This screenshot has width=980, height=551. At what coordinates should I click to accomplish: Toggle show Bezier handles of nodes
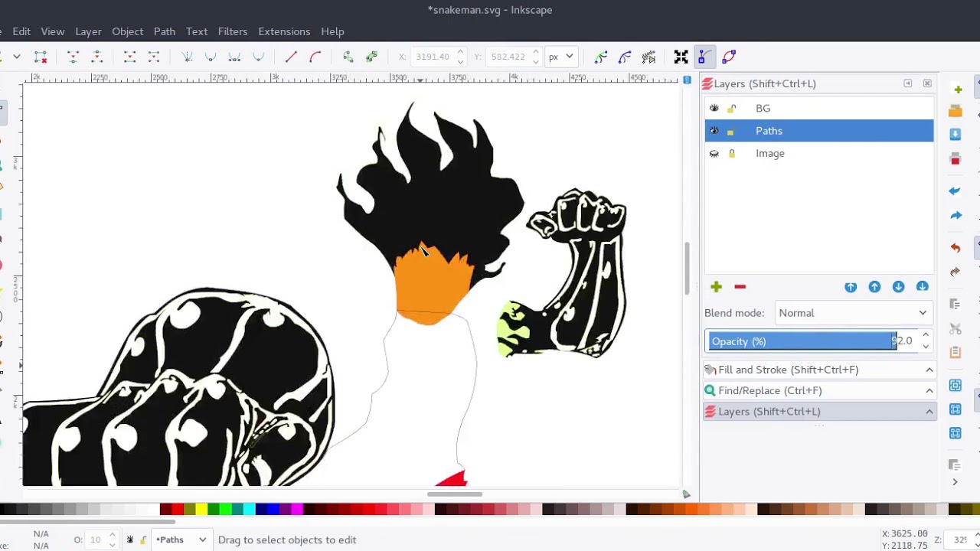(704, 57)
